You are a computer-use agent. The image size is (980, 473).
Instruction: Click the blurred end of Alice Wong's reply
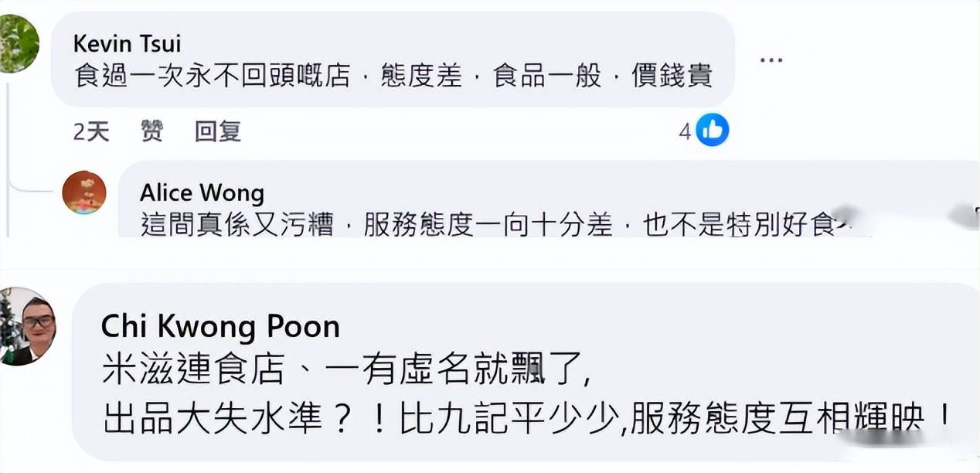(900, 220)
